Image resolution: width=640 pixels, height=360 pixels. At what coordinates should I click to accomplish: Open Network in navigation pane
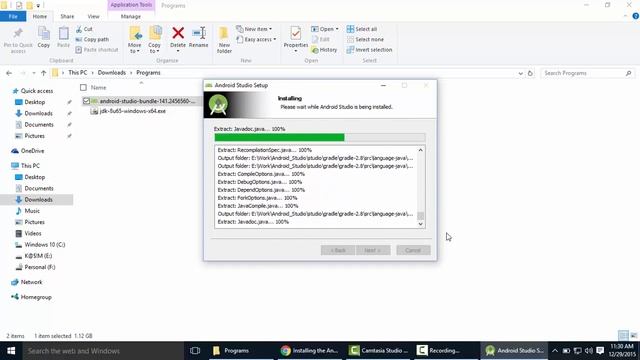(x=31, y=282)
